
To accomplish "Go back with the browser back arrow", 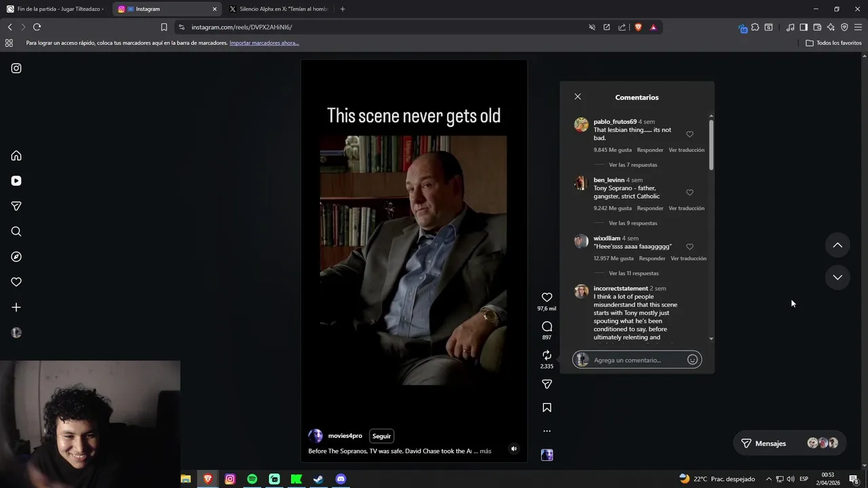I will (x=9, y=27).
